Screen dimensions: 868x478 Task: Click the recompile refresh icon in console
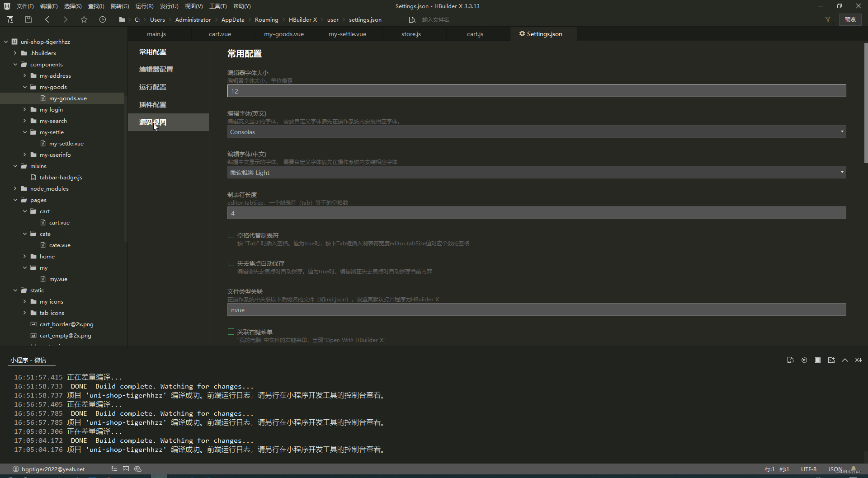point(790,360)
